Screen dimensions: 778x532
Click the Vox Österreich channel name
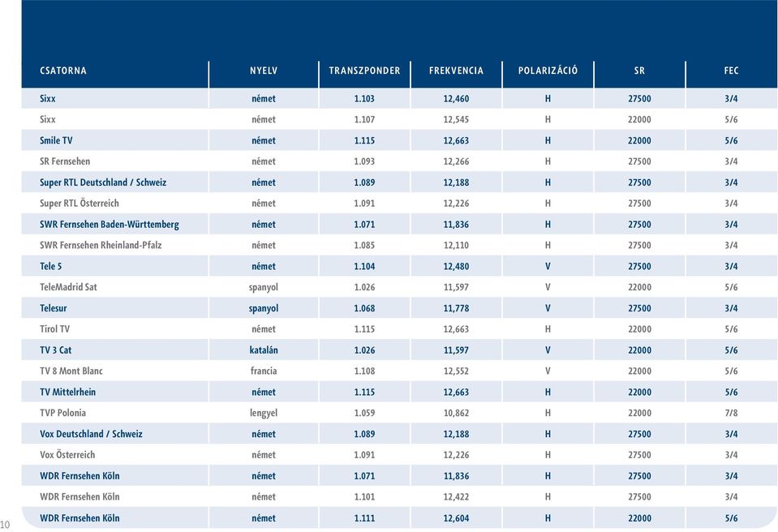[67, 455]
